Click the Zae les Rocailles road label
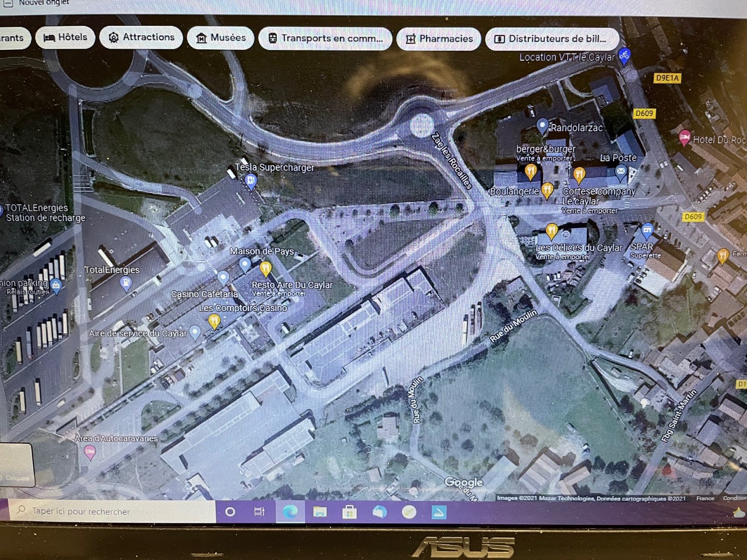Image resolution: width=747 pixels, height=560 pixels. pyautogui.click(x=452, y=161)
